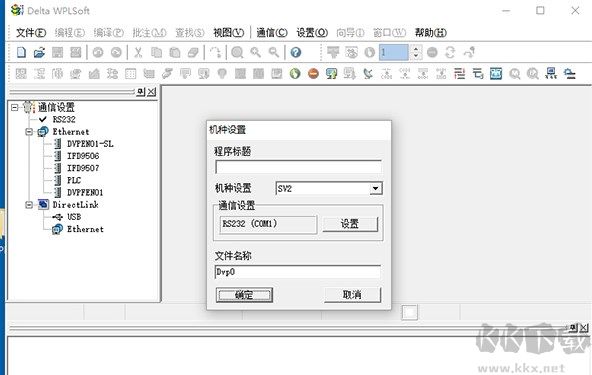Create a new file with the blank page icon
Image resolution: width=592 pixels, height=375 pixels.
coord(21,52)
